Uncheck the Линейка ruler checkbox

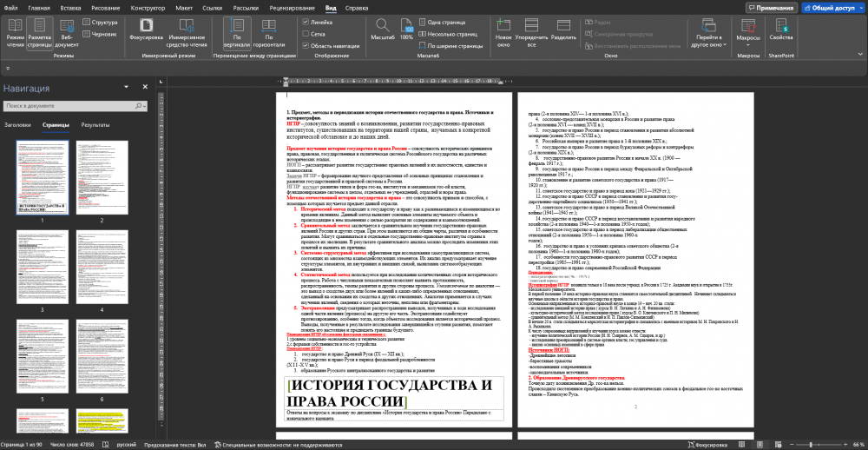click(306, 21)
